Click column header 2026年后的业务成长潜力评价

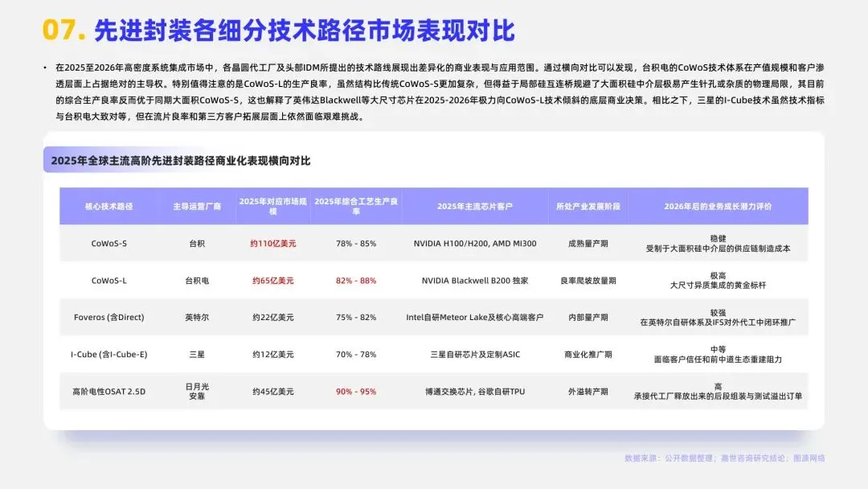point(718,207)
